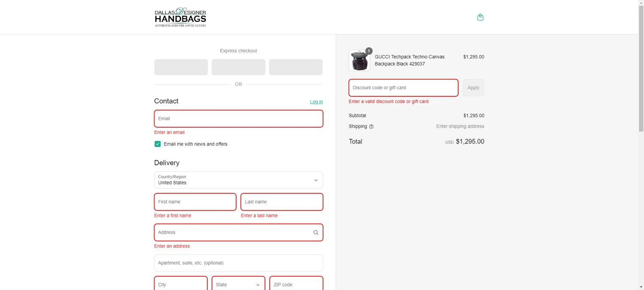This screenshot has width=644, height=290.
Task: Open the shopping bag cart icon
Action: point(480,17)
